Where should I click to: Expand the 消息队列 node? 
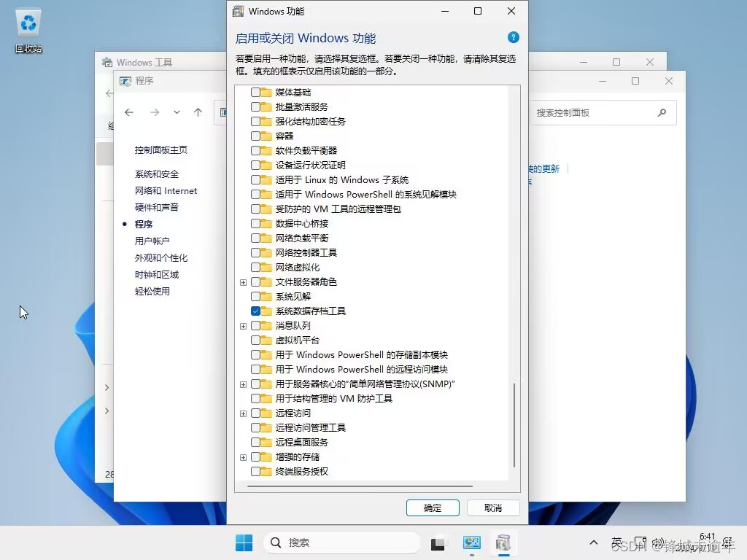[x=243, y=326]
